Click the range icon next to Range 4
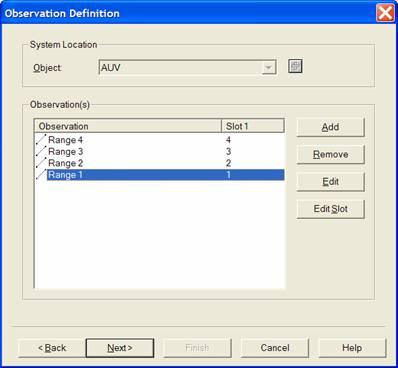 pyautogui.click(x=41, y=140)
